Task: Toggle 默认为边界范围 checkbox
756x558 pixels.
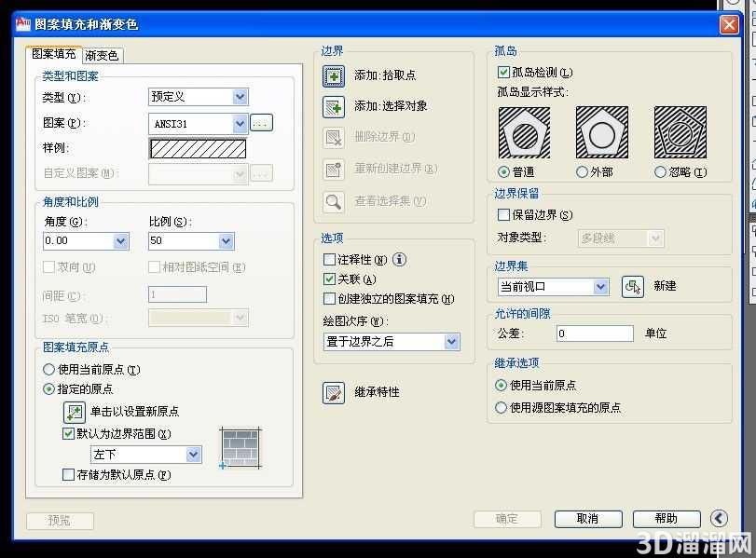Action: 68,434
